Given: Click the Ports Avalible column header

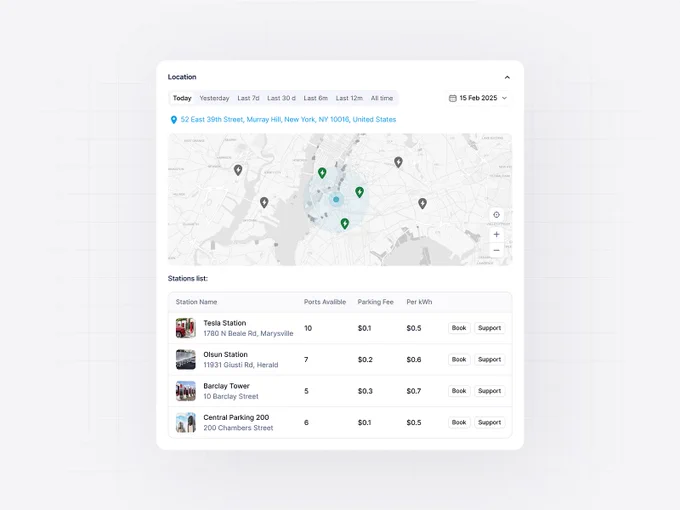Looking at the screenshot, I should click(325, 302).
